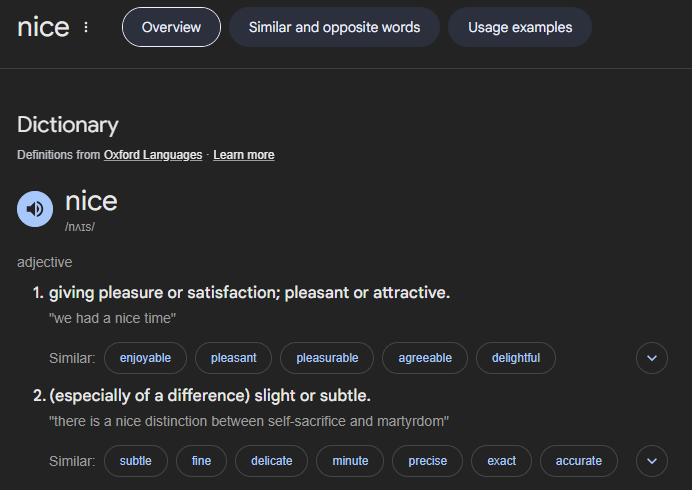692x490 pixels.
Task: Open the three-dot options next to nice
Action: (86, 27)
